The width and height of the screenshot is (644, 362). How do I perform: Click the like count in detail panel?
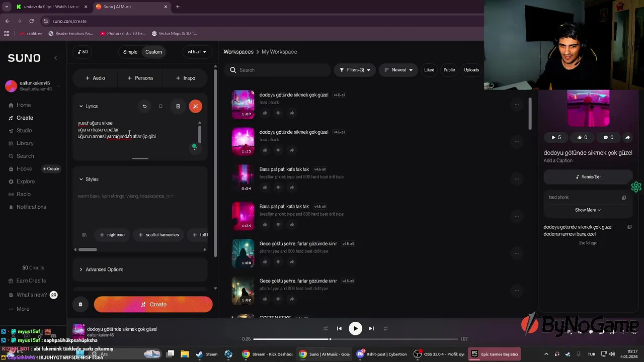point(582,137)
